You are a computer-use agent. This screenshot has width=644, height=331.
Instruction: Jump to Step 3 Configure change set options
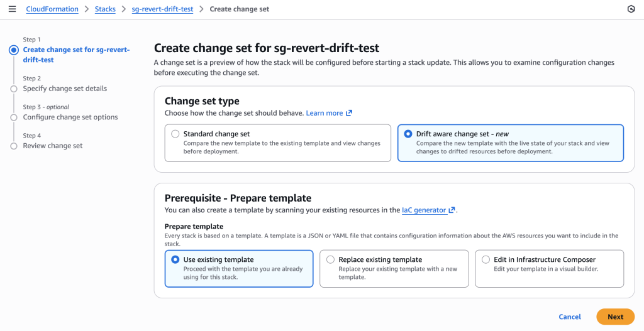pyautogui.click(x=70, y=117)
